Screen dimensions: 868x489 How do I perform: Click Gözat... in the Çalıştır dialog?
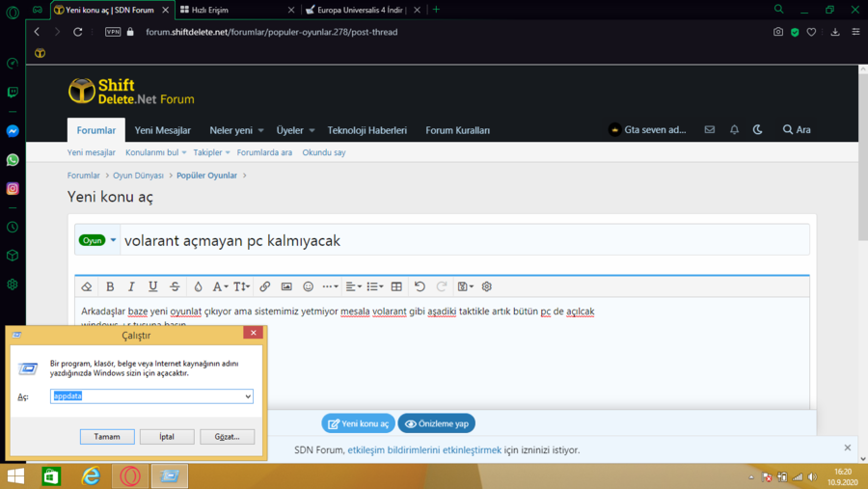click(x=227, y=436)
